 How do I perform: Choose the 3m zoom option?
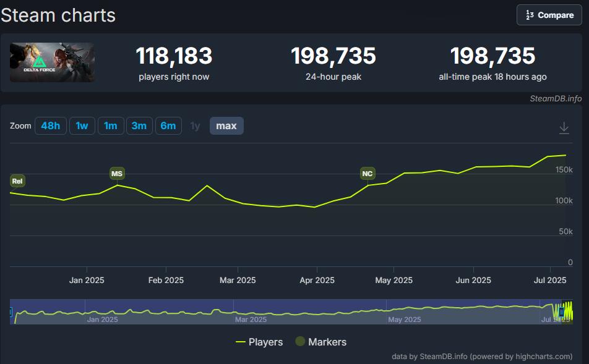(x=139, y=125)
